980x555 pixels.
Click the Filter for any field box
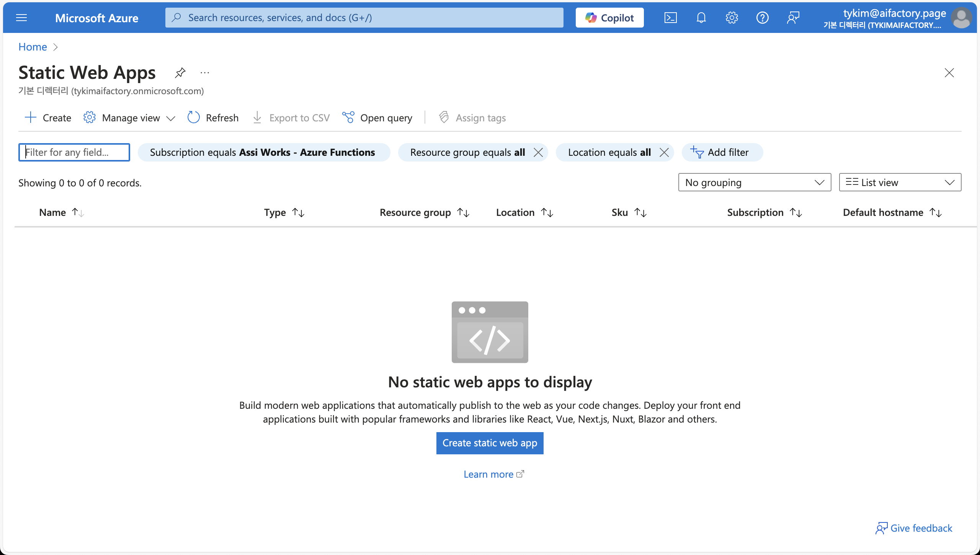(74, 152)
